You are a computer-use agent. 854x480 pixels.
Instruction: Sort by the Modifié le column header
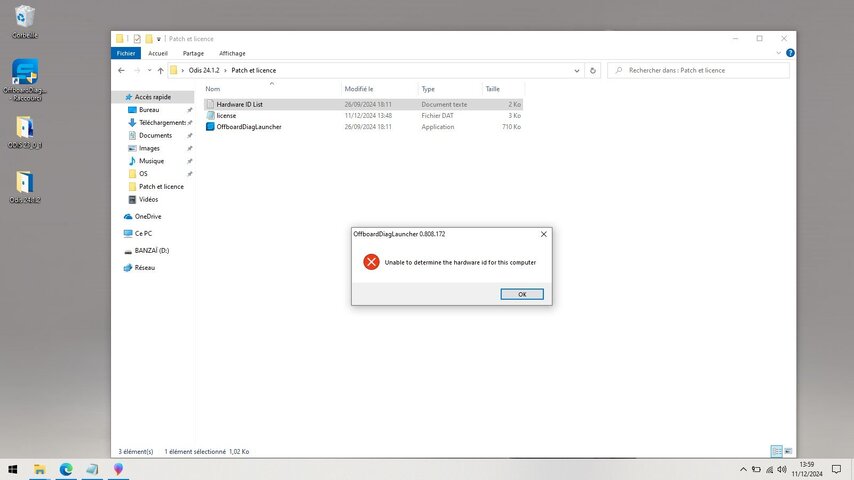379,89
